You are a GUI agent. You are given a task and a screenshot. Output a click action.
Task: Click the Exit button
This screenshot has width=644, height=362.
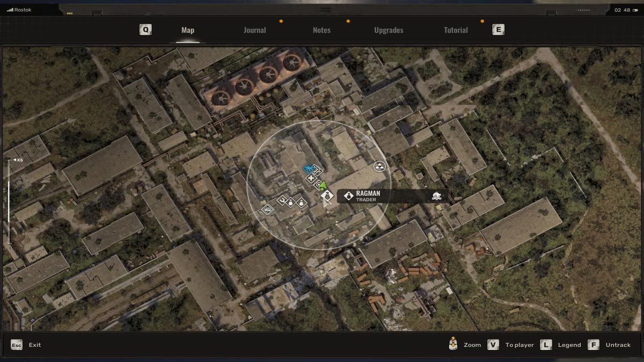click(34, 345)
